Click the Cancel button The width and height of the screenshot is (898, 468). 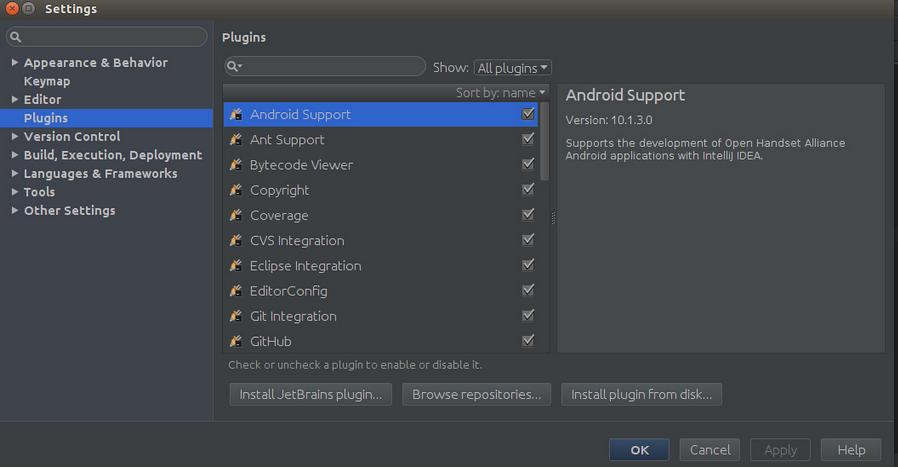click(x=710, y=450)
